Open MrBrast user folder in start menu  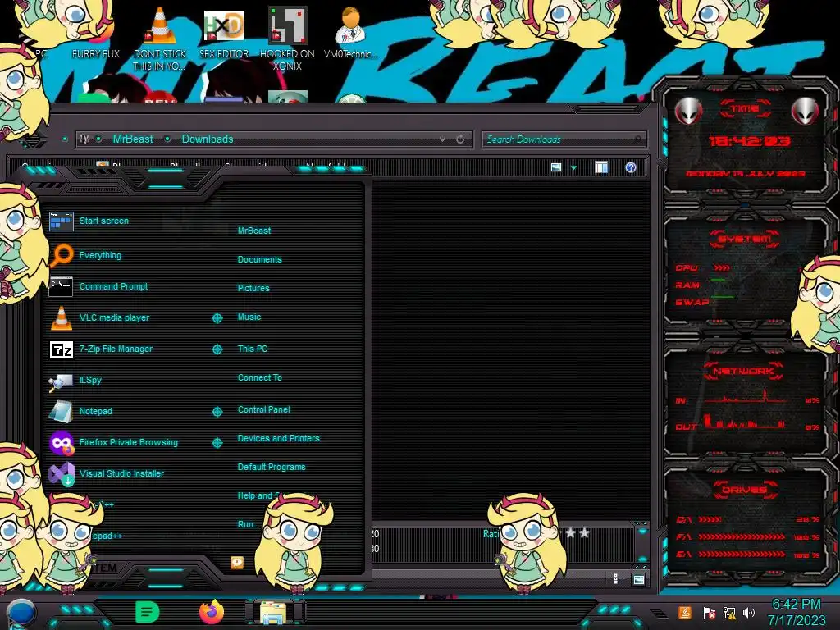pyautogui.click(x=254, y=231)
